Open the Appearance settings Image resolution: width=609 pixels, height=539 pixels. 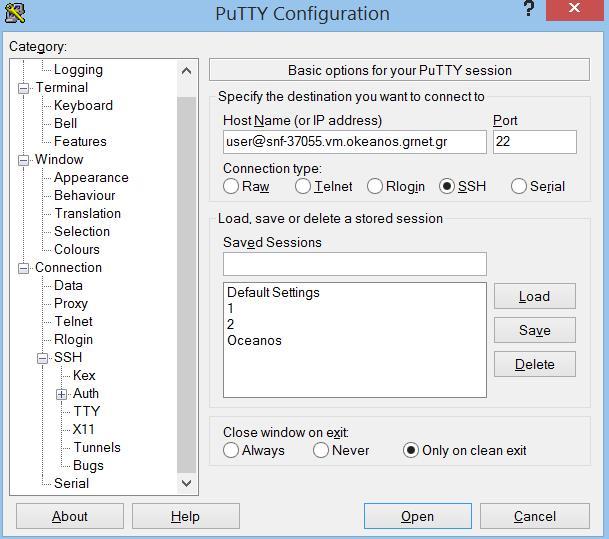(91, 177)
